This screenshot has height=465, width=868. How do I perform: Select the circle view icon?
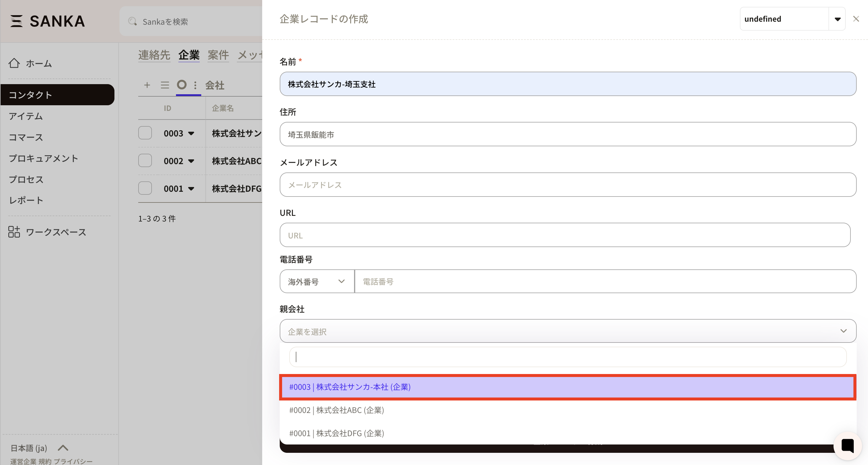(182, 84)
